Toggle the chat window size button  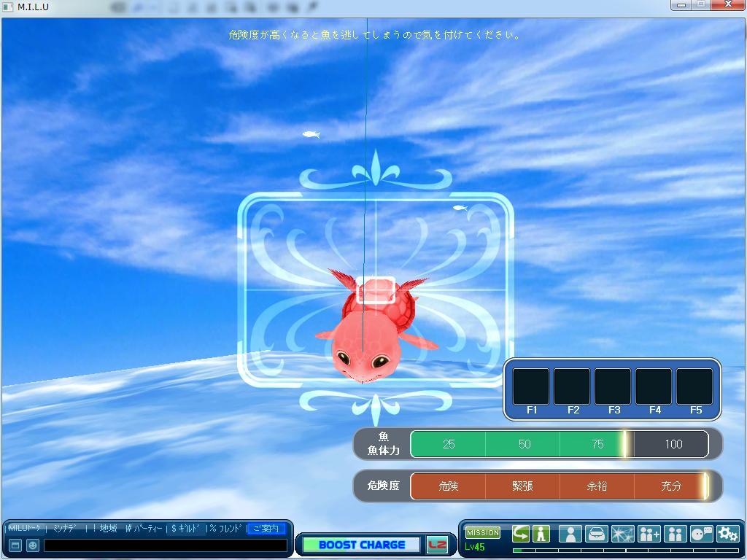coord(15,545)
